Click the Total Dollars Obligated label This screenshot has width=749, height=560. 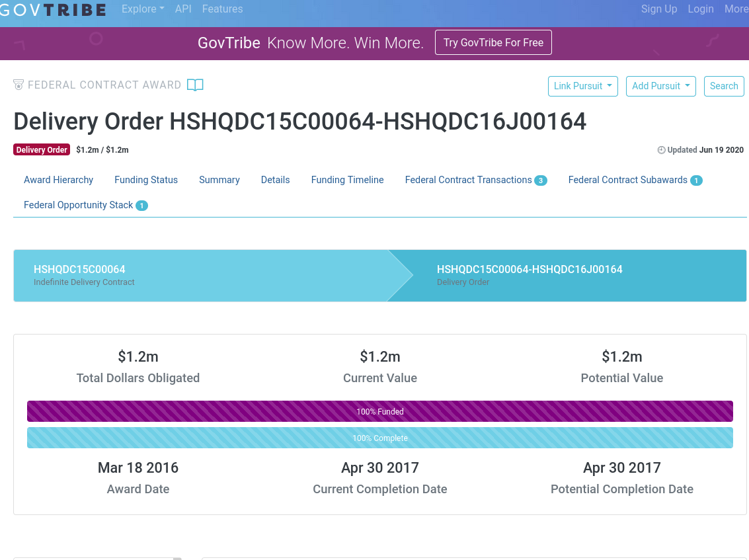(138, 378)
